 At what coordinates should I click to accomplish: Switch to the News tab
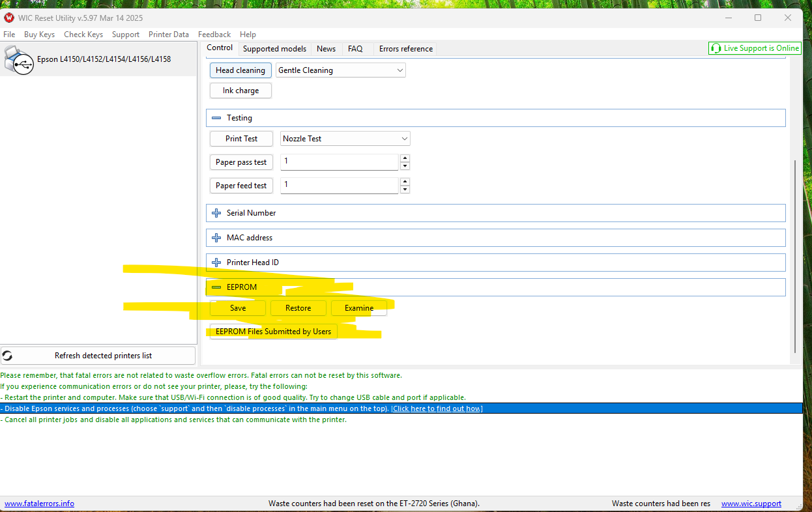pos(326,49)
